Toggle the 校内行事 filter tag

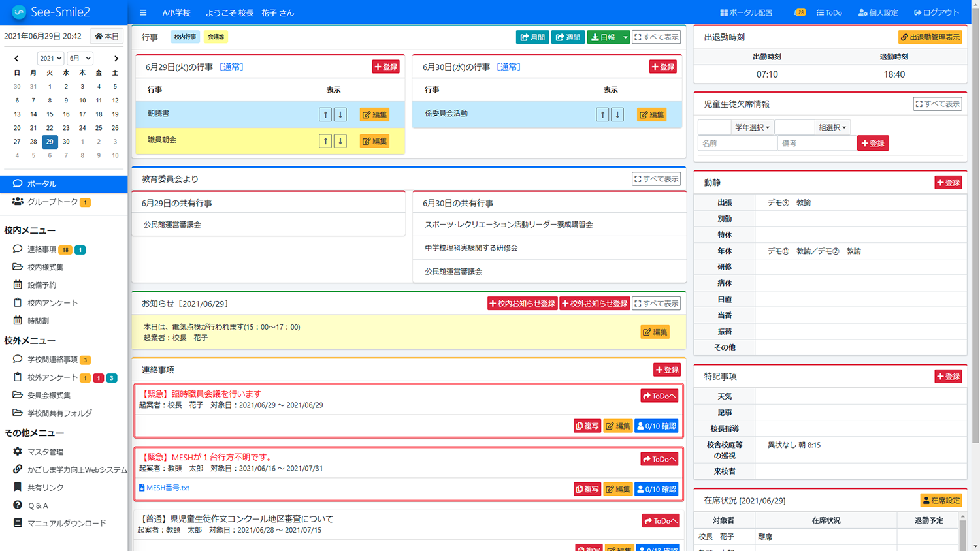click(x=185, y=37)
